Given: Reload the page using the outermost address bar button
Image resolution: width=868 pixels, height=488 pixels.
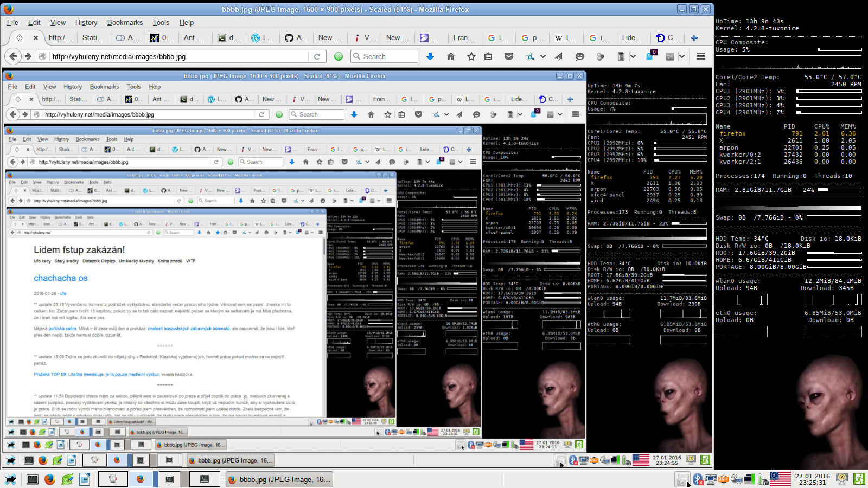Looking at the screenshot, I should click(x=317, y=56).
